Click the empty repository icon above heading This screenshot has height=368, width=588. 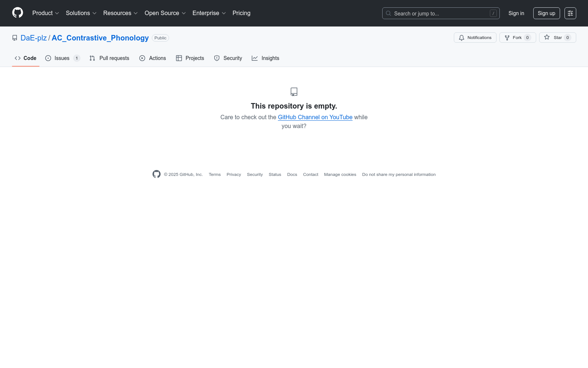click(294, 92)
